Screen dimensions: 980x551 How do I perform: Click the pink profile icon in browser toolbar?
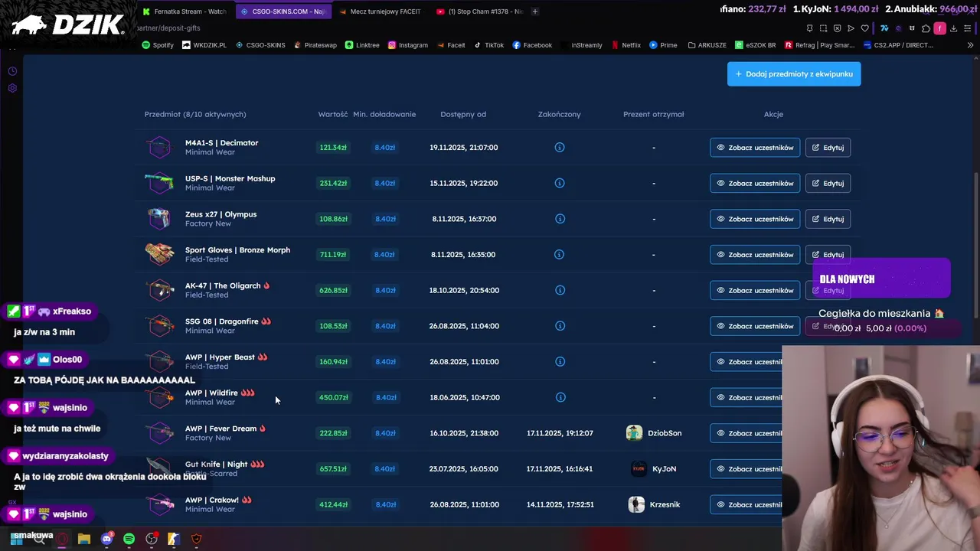click(x=940, y=28)
